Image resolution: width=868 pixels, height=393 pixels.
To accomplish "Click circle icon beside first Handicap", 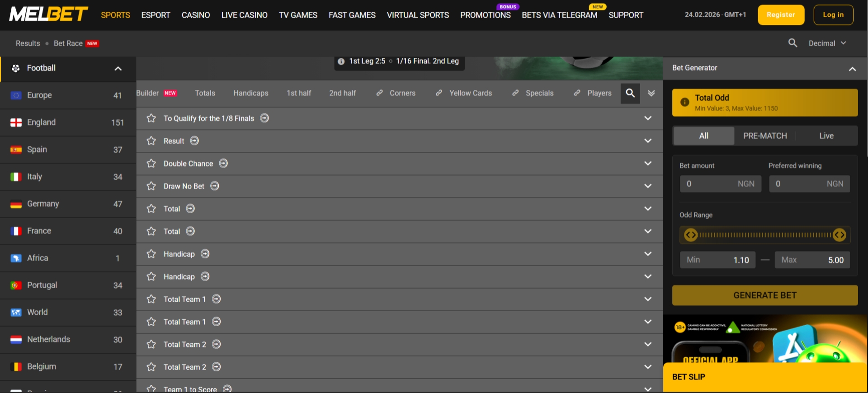I will [205, 253].
